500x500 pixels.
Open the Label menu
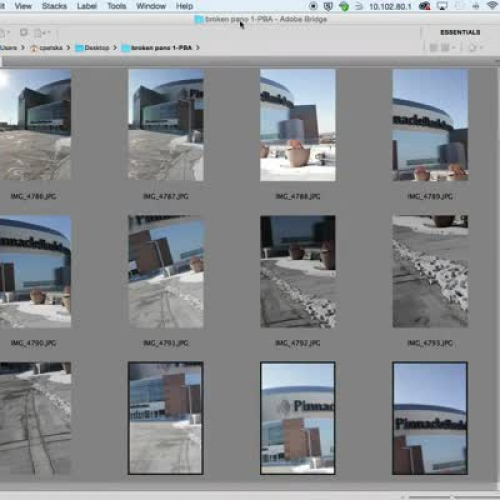(87, 6)
